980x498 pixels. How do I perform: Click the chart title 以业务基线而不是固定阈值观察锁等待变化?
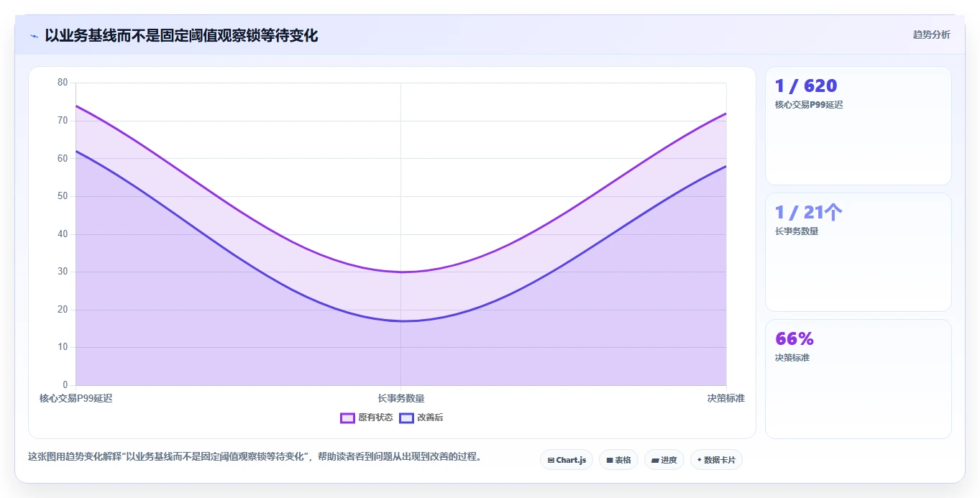click(x=181, y=35)
